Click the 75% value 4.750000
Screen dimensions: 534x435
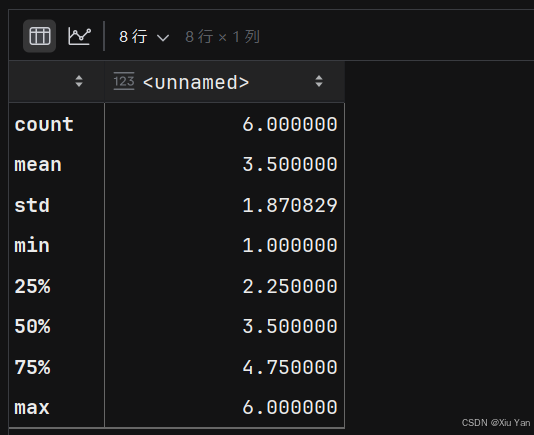[290, 367]
